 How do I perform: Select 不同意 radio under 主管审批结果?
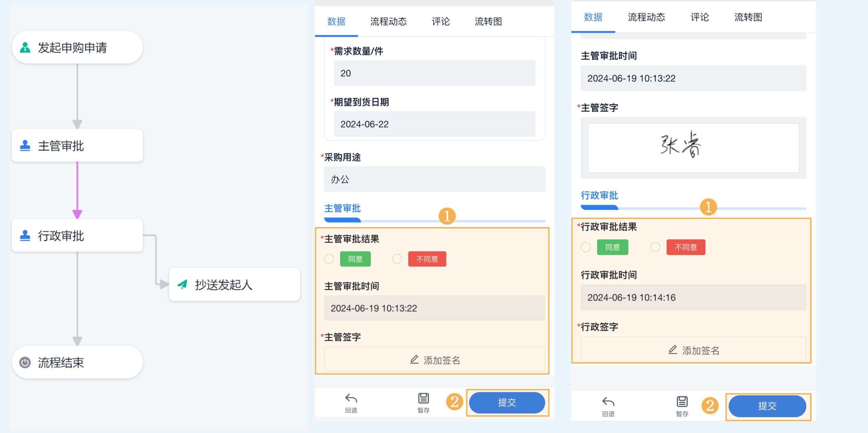397,259
